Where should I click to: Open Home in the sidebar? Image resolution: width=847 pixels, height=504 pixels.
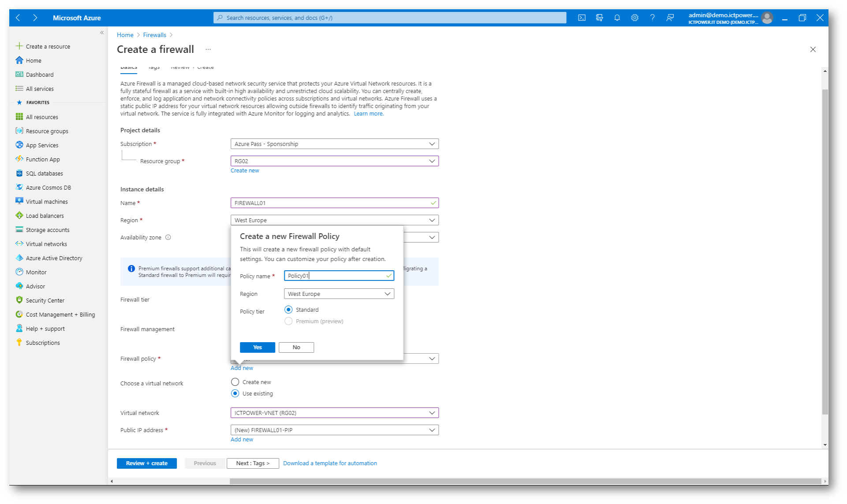point(34,61)
